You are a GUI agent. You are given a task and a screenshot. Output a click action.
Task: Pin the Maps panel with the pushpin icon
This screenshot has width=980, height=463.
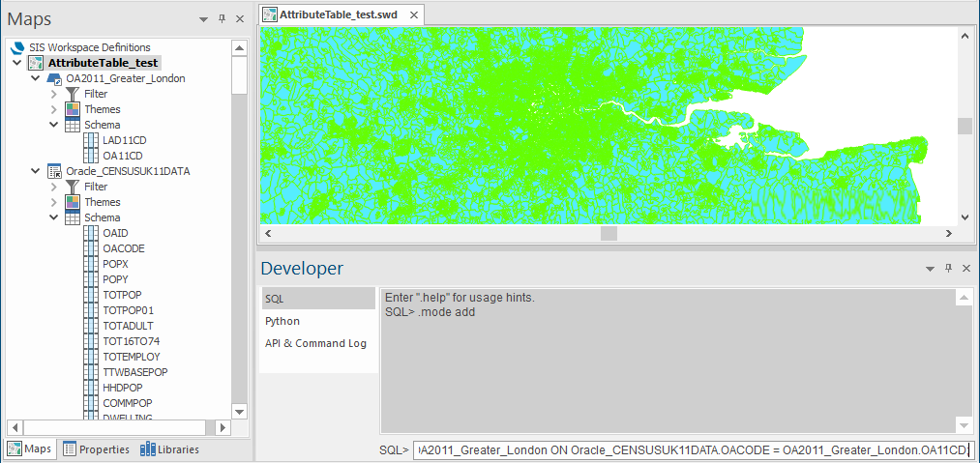222,19
